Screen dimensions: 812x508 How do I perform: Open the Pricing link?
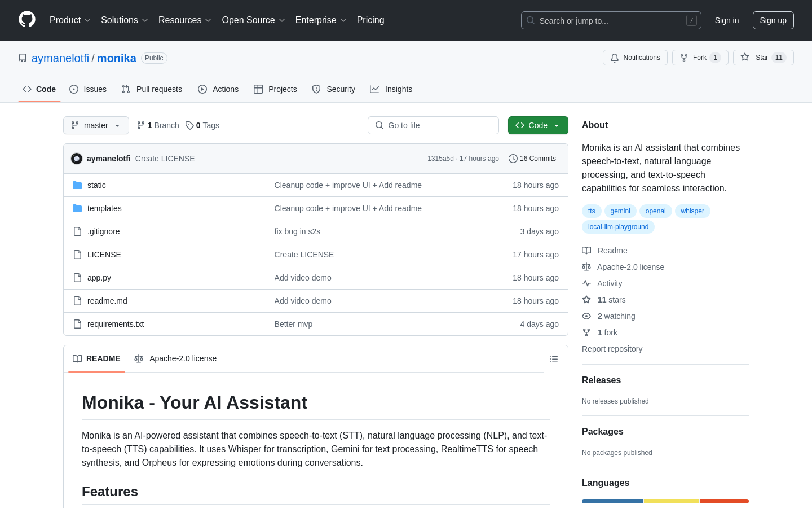pyautogui.click(x=370, y=20)
